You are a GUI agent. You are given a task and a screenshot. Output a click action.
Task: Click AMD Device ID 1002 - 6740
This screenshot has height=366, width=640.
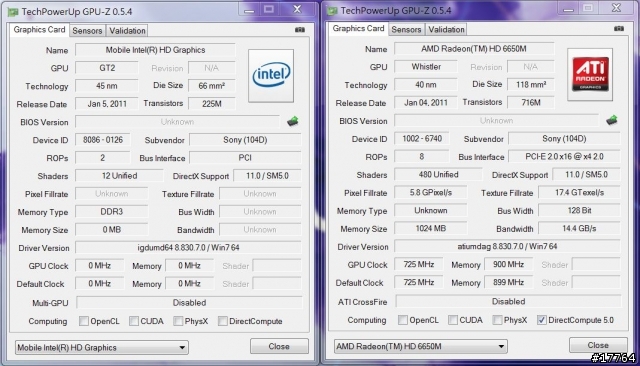pos(422,139)
